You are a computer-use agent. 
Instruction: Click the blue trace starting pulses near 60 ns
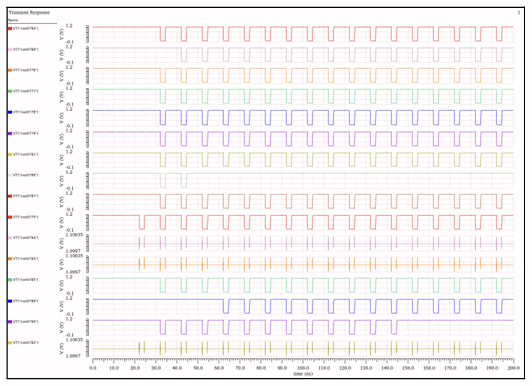coord(303,306)
